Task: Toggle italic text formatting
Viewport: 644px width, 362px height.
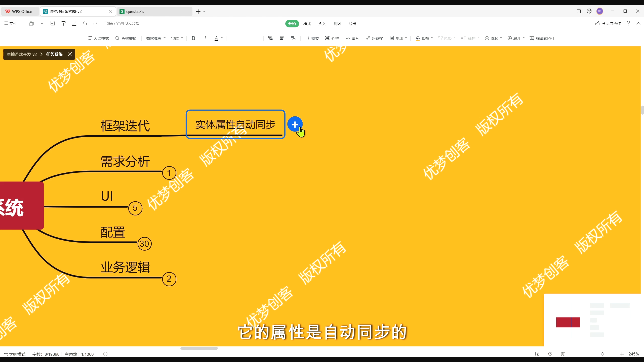Action: [x=205, y=38]
